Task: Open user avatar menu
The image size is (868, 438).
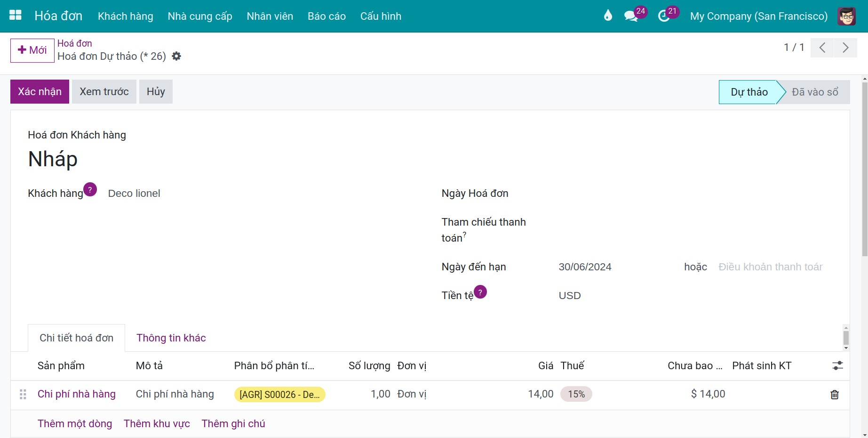Action: tap(846, 16)
